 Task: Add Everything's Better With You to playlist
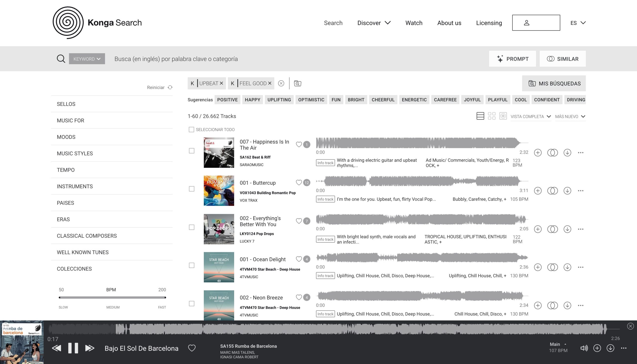538,229
